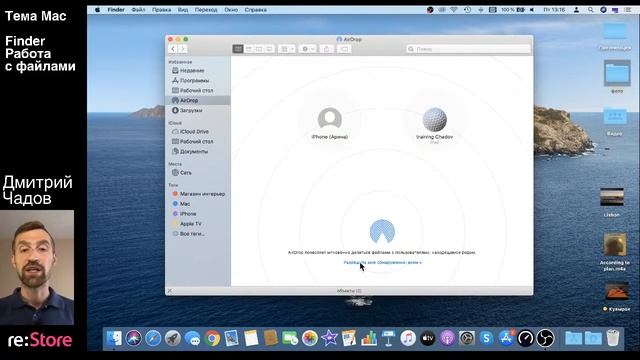Open the Окно menu
This screenshot has height=360, width=640.
point(231,10)
